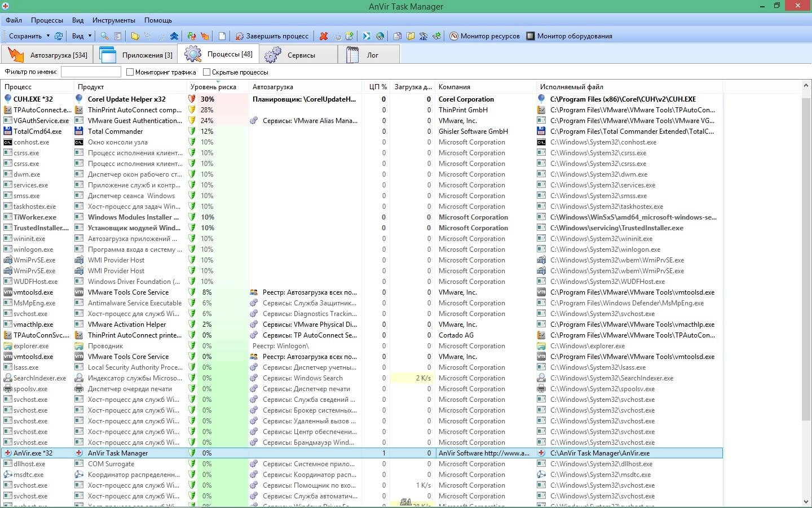Click path C:\Windows\System32\dwm.exe
The height and width of the screenshot is (508, 812).
coord(599,174)
